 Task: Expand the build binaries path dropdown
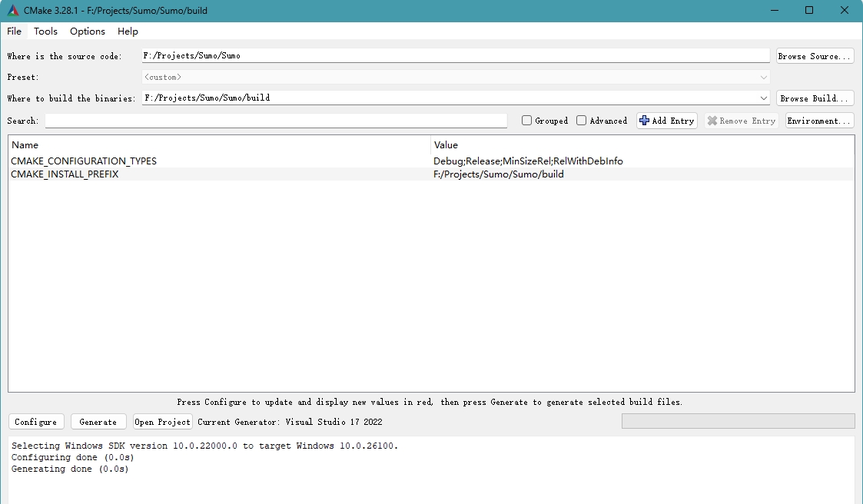pos(763,98)
